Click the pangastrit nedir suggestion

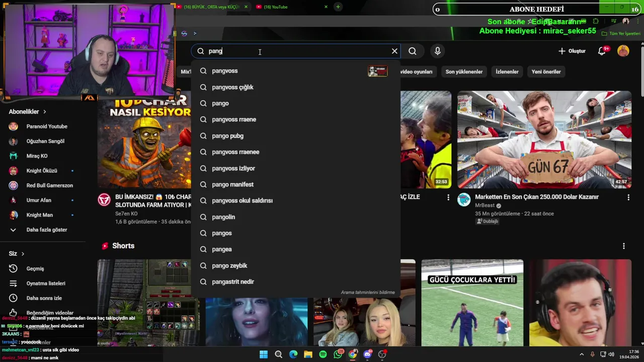coord(295,282)
